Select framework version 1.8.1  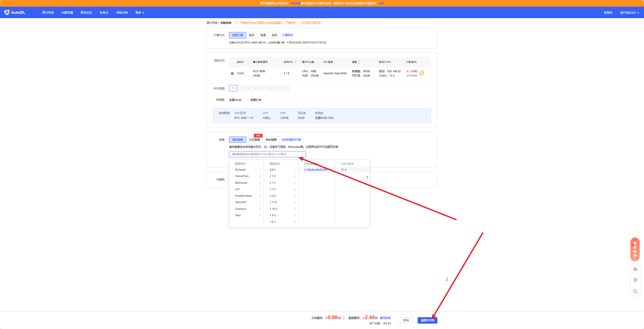pyautogui.click(x=281, y=222)
